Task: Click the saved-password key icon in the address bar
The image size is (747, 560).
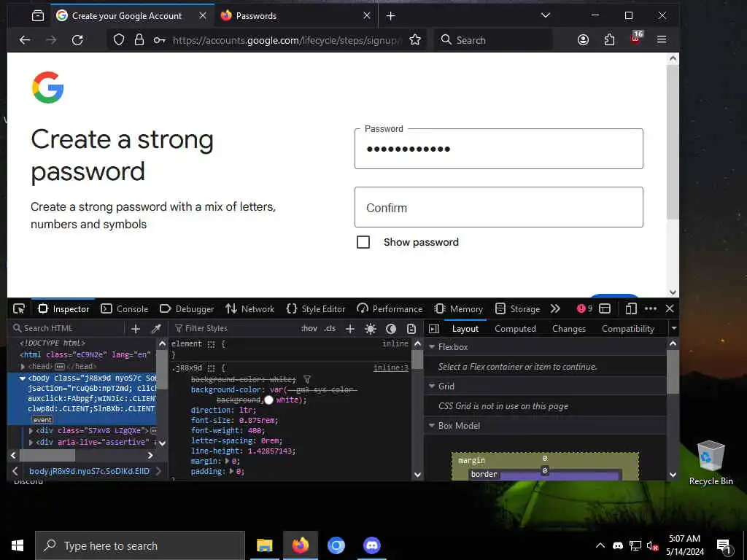Action: click(159, 40)
